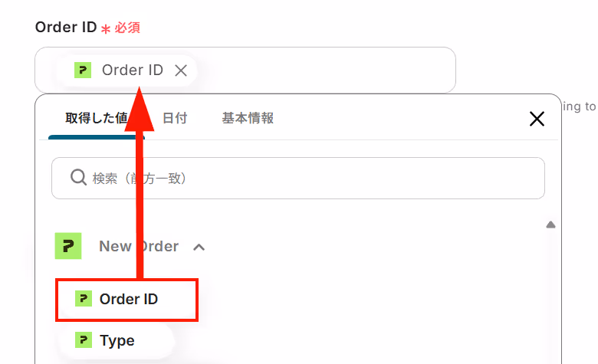
Task: Click the red 必須 required marker
Action: point(127,28)
